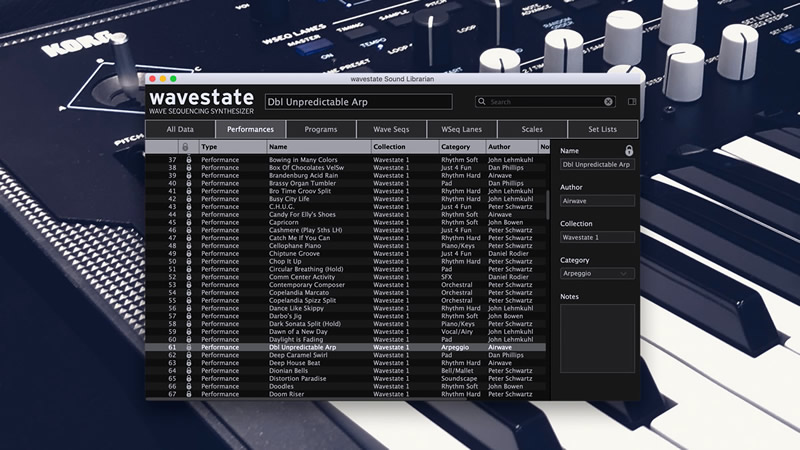Select Chop It Up performance
Screen dimensions: 800x450
point(345,261)
